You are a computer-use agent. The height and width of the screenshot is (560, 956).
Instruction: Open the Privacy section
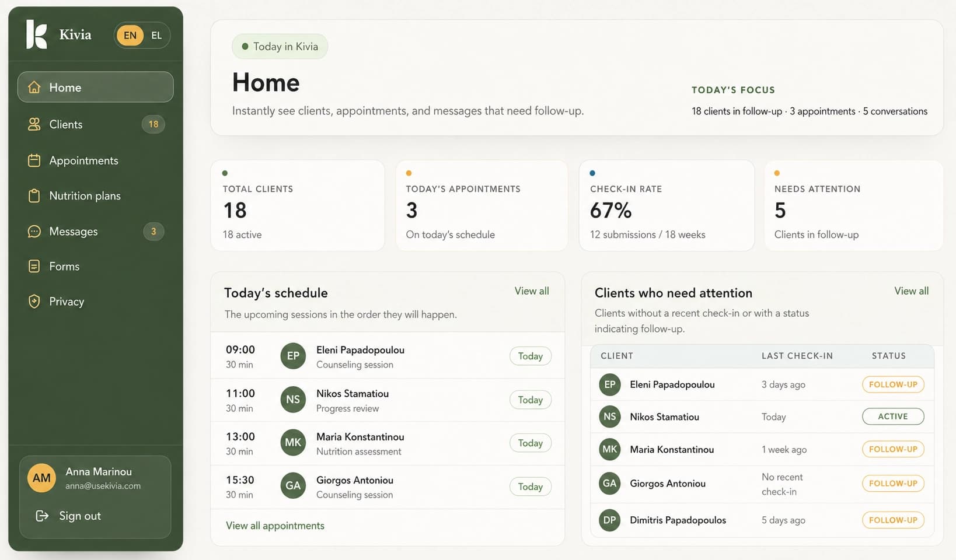(x=96, y=302)
